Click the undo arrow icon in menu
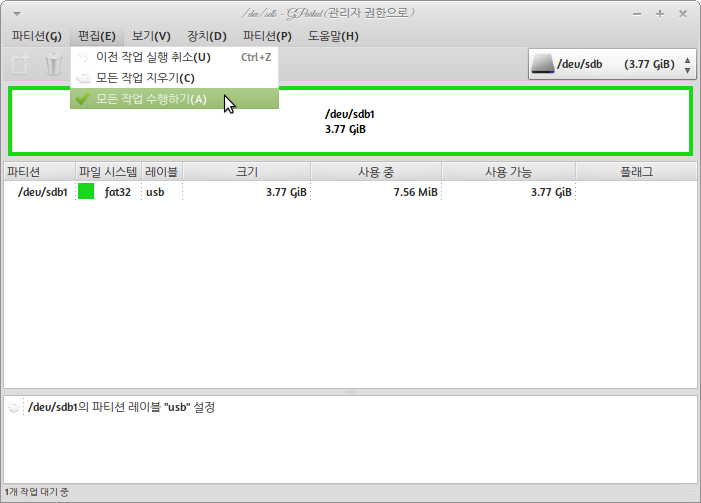 pos(83,57)
